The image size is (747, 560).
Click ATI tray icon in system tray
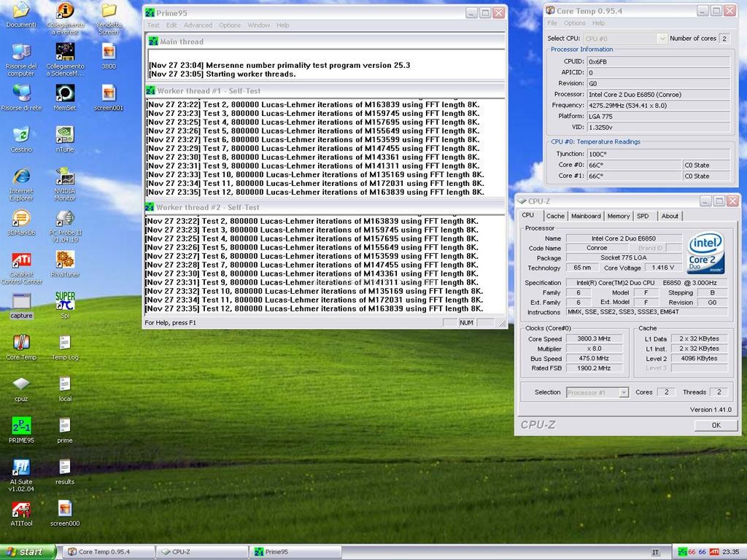tap(714, 552)
